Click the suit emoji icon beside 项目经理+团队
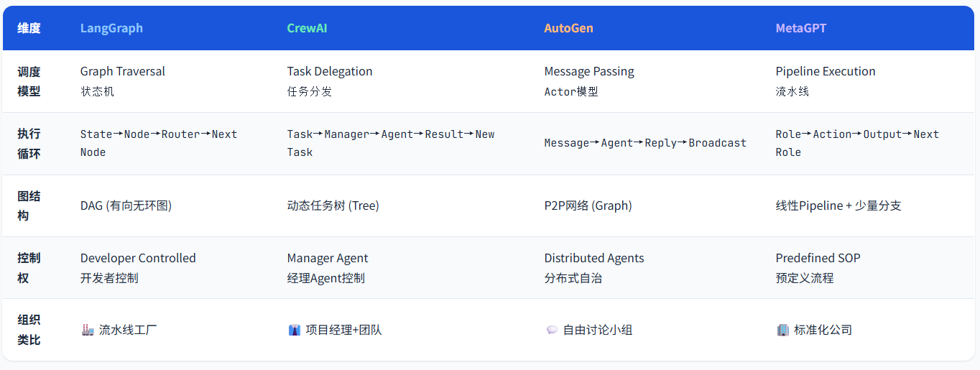The height and width of the screenshot is (370, 980). pyautogui.click(x=294, y=330)
